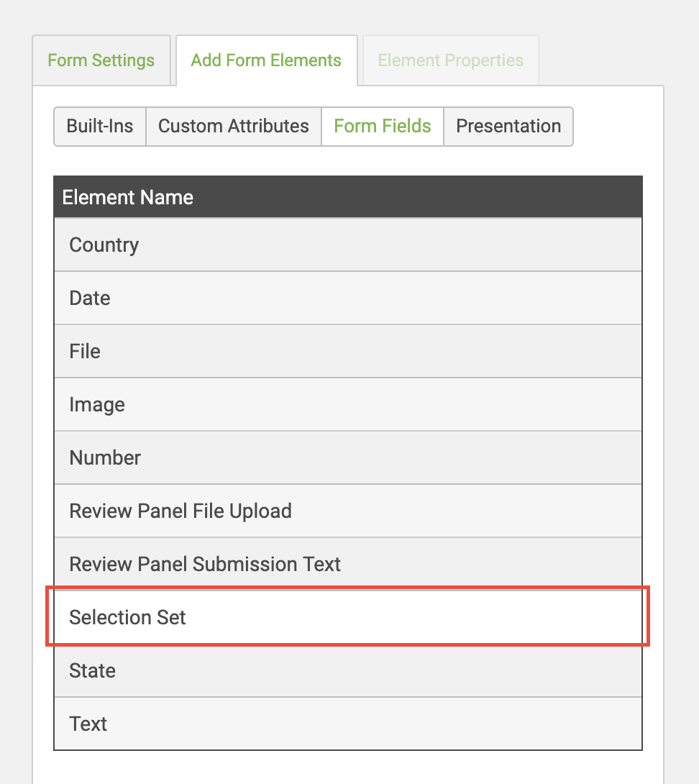Add a State form field
699x784 pixels.
pyautogui.click(x=93, y=671)
